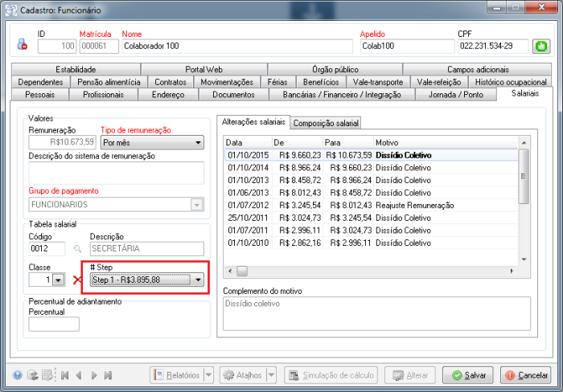The width and height of the screenshot is (563, 392).
Task: Go to the first record
Action: (x=64, y=375)
